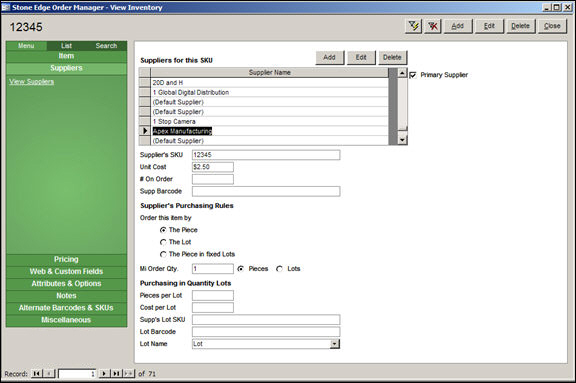Switch to the List tab
Viewport: 576px width, 383px height.
coord(66,46)
